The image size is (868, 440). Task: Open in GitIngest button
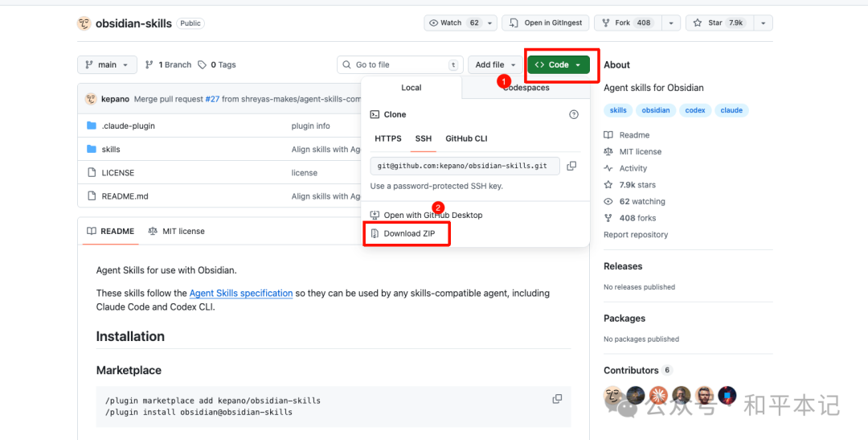[546, 23]
